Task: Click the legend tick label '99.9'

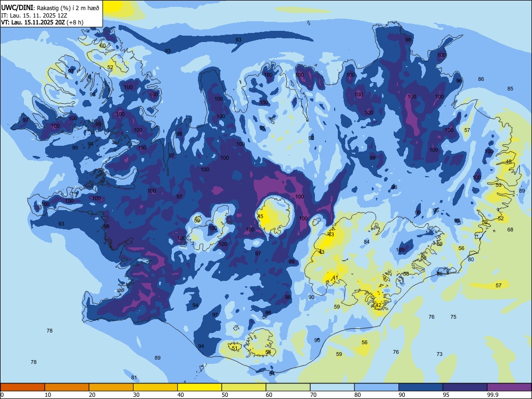Action: tap(493, 395)
